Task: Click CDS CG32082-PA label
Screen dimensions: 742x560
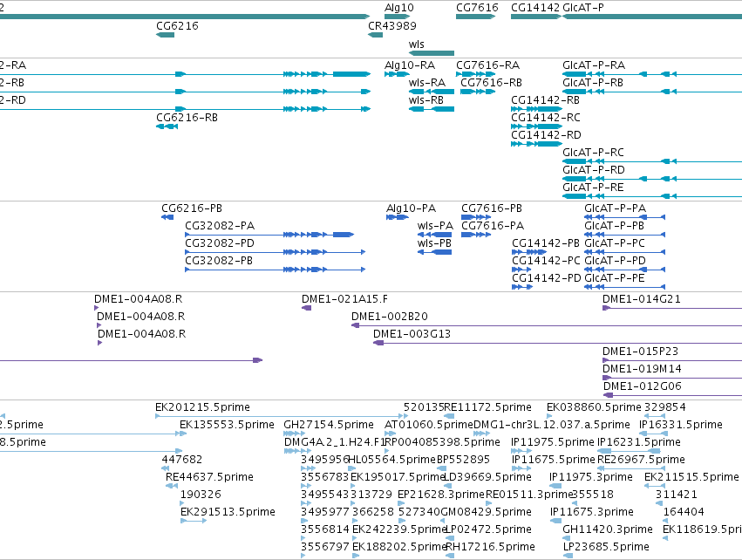Action: click(x=220, y=226)
